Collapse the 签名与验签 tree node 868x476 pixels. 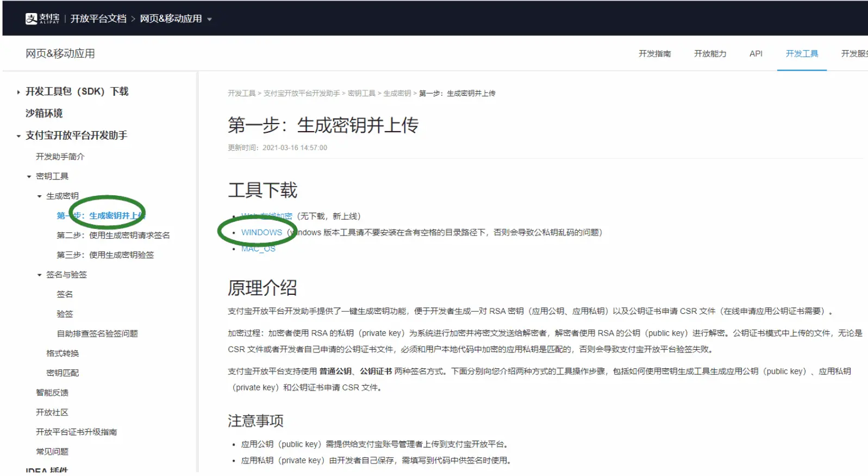click(x=39, y=275)
